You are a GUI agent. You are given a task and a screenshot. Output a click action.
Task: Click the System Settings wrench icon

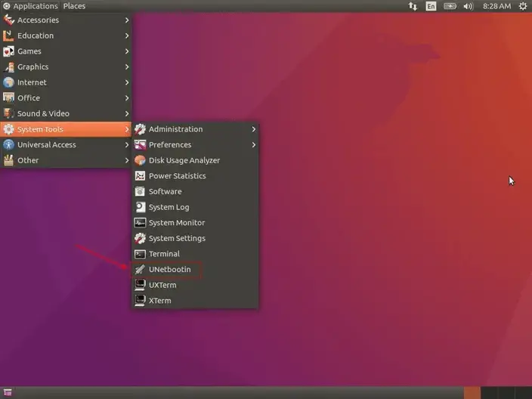[140, 239]
